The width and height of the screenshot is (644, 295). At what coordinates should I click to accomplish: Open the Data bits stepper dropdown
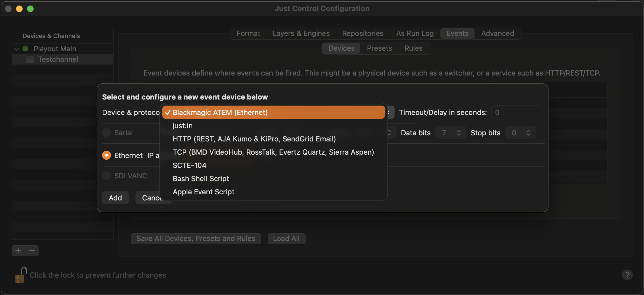pos(451,133)
